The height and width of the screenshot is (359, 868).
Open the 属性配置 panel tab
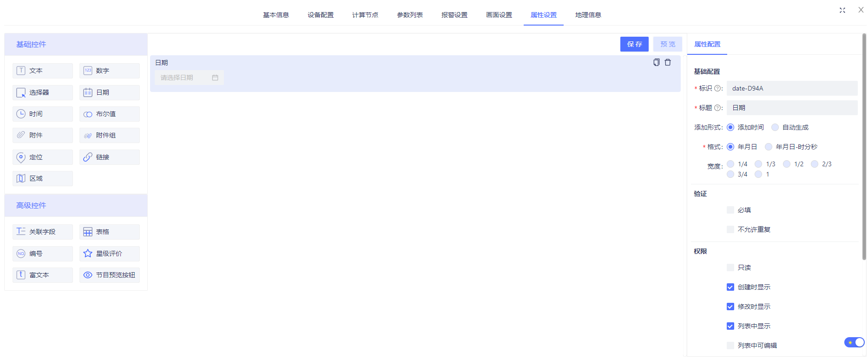(707, 44)
